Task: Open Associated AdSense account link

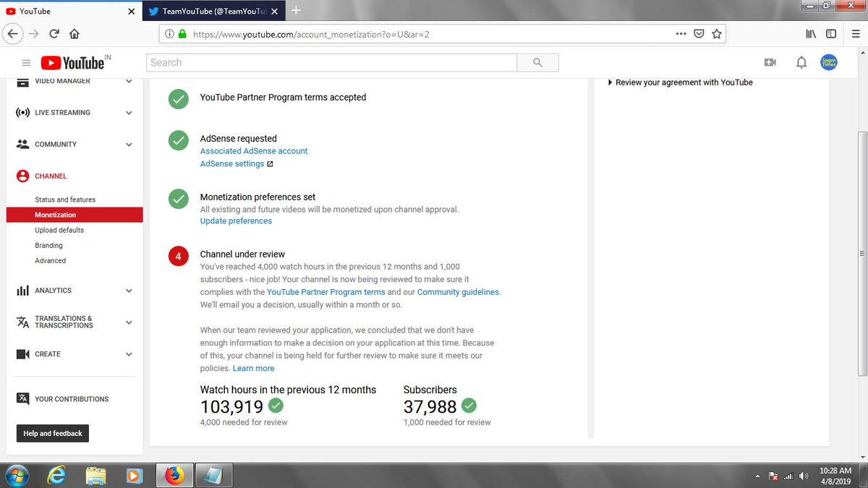Action: [254, 151]
